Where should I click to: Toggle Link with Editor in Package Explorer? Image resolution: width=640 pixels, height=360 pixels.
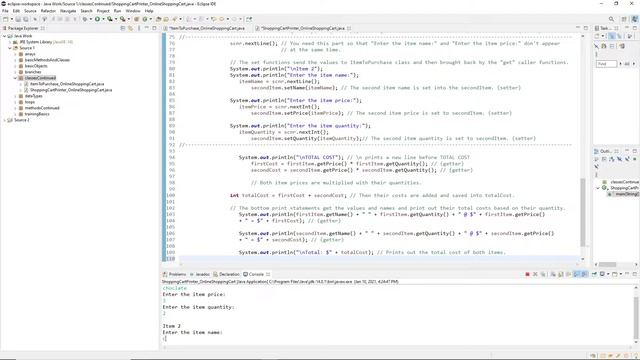coord(131,28)
